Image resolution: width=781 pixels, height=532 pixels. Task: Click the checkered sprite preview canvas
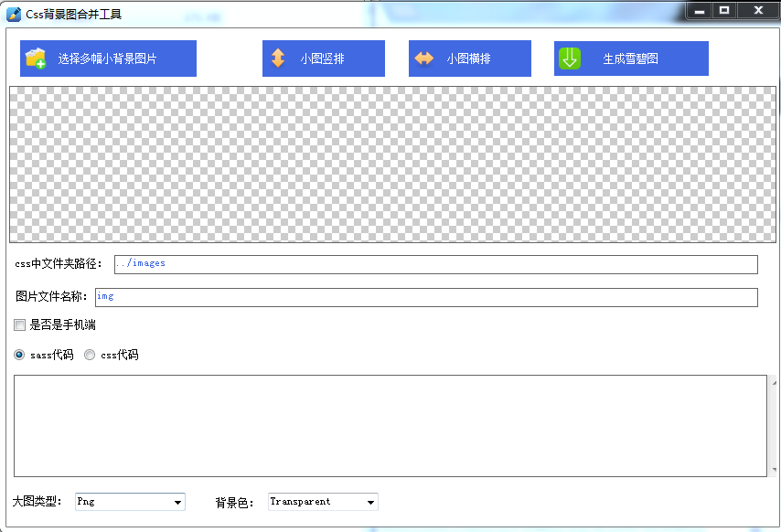click(392, 165)
